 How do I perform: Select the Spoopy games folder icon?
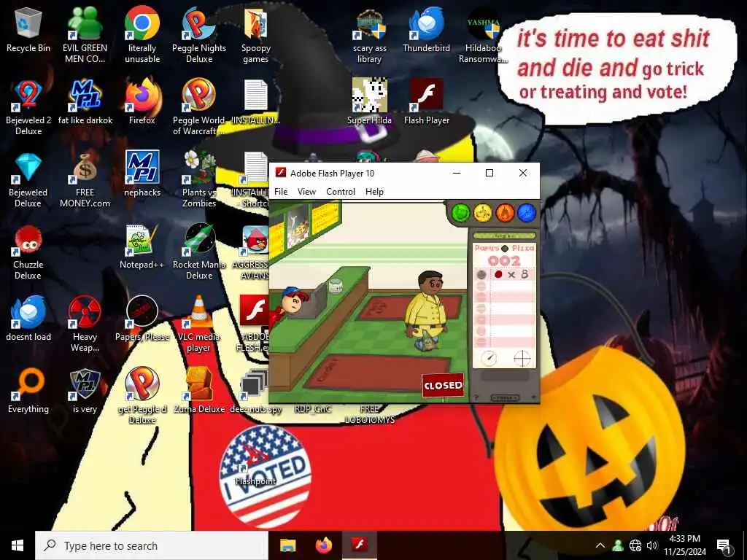256,35
